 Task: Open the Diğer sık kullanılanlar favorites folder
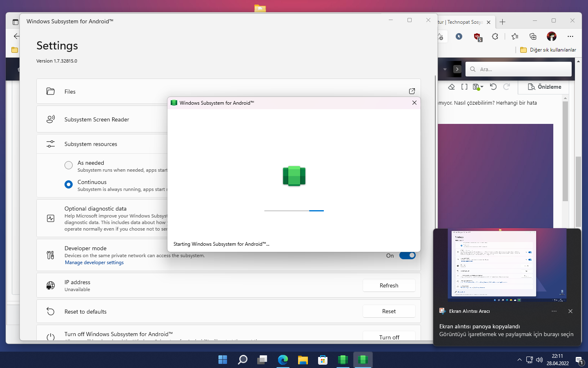[548, 50]
